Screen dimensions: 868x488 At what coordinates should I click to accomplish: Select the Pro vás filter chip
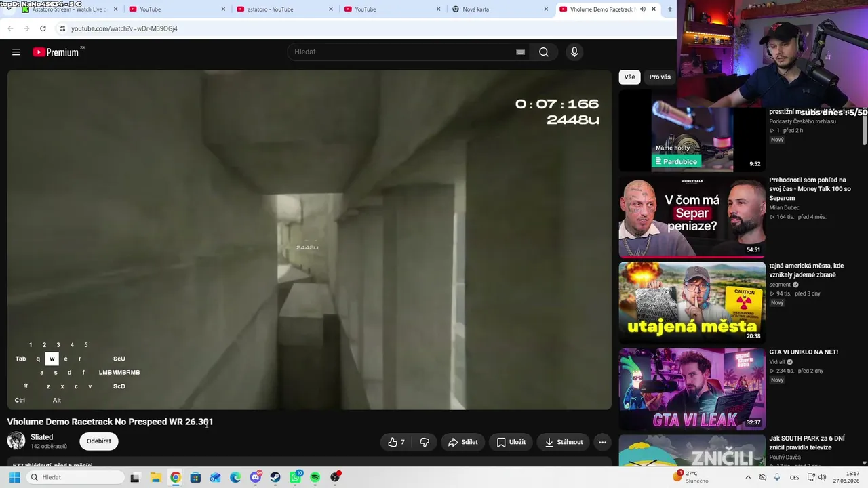coord(660,77)
